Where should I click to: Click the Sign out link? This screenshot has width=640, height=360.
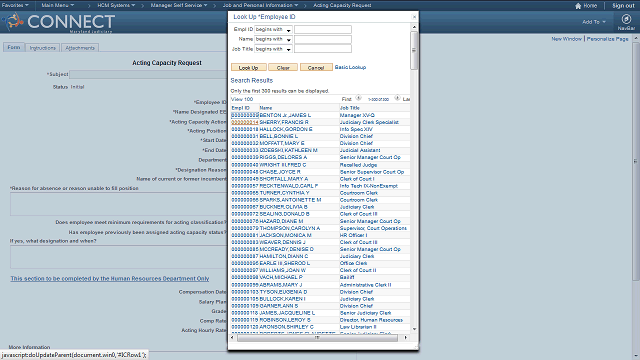[623, 6]
